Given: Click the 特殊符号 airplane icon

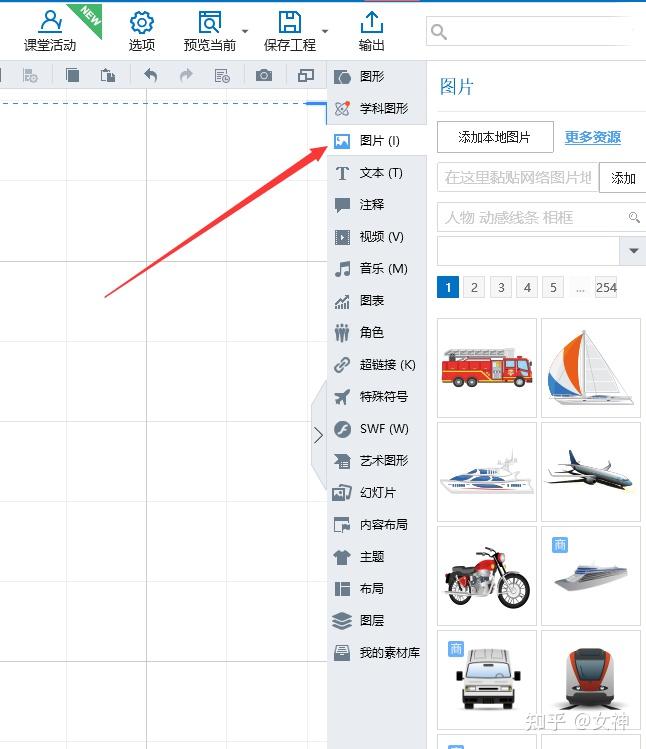Looking at the screenshot, I should click(342, 397).
